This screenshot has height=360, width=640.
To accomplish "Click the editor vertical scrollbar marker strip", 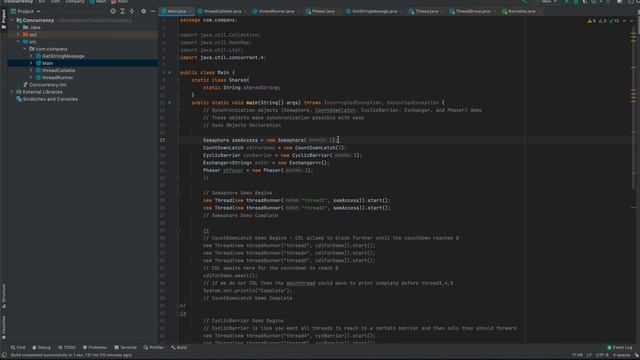I will [633, 180].
